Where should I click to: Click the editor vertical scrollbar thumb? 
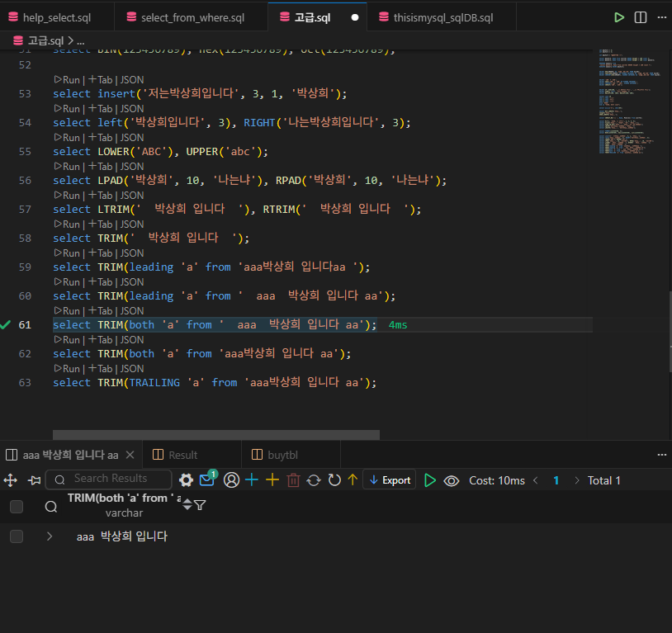click(670, 332)
